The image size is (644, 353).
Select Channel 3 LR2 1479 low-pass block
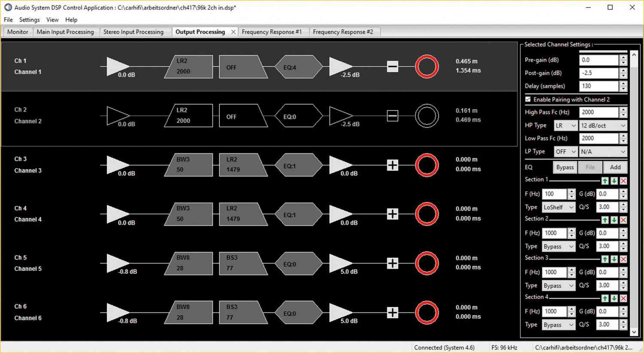pyautogui.click(x=243, y=165)
